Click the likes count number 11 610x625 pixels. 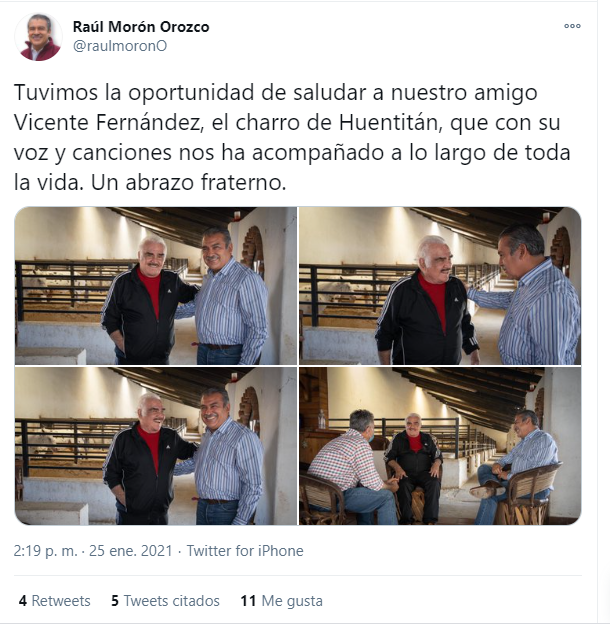[x=248, y=601]
